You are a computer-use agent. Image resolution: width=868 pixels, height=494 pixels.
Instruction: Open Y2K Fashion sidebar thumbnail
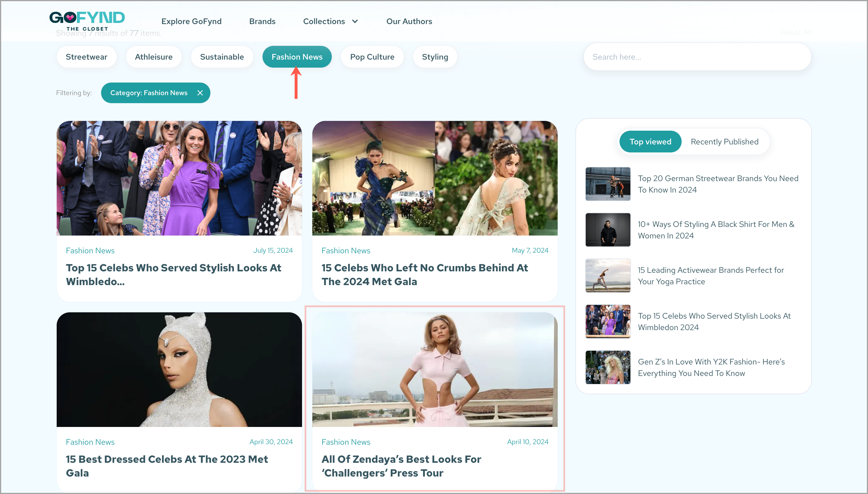point(608,367)
